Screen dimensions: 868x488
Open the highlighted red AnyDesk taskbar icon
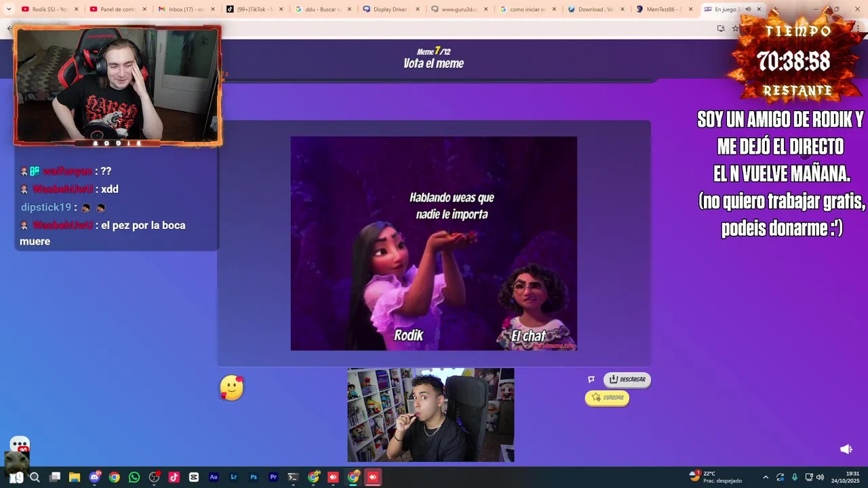pyautogui.click(x=372, y=477)
